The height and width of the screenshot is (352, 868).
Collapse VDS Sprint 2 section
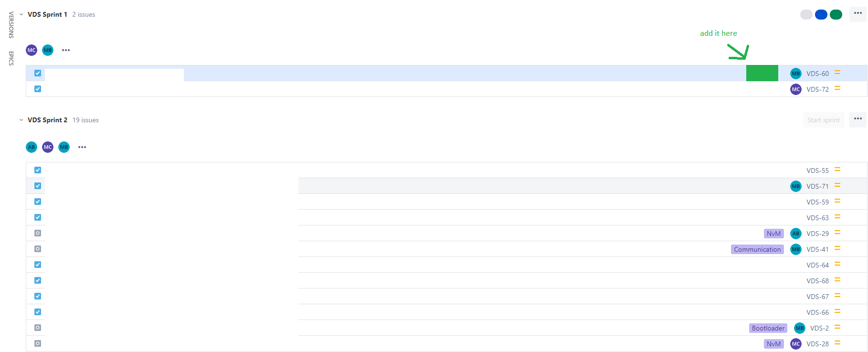pyautogui.click(x=21, y=120)
